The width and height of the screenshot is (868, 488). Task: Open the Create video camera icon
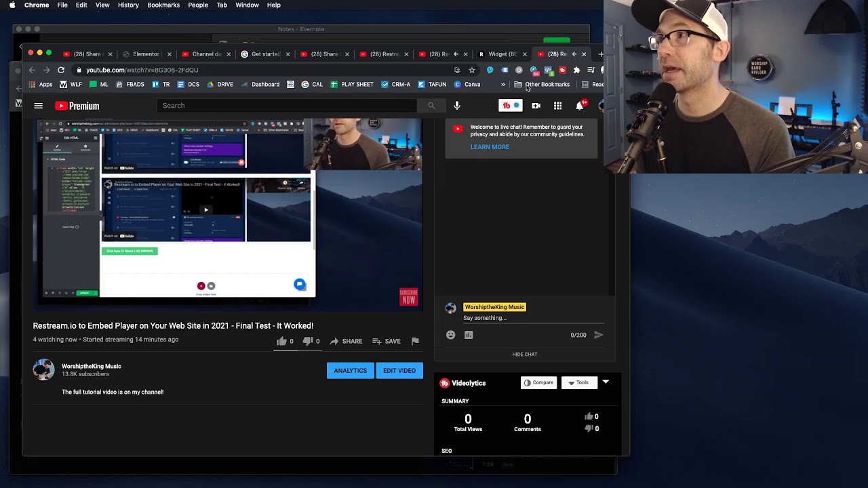(x=536, y=106)
